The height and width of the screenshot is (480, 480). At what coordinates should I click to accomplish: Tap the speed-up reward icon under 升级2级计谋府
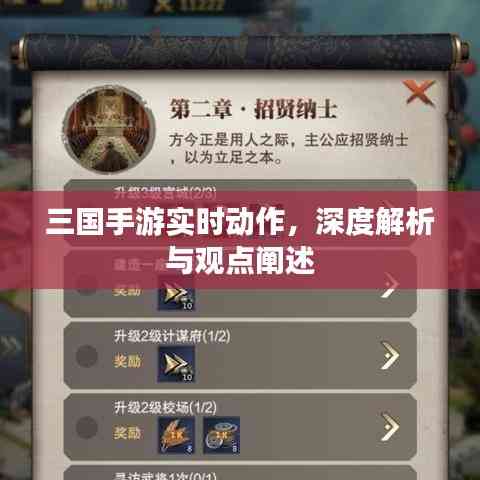[x=176, y=364]
